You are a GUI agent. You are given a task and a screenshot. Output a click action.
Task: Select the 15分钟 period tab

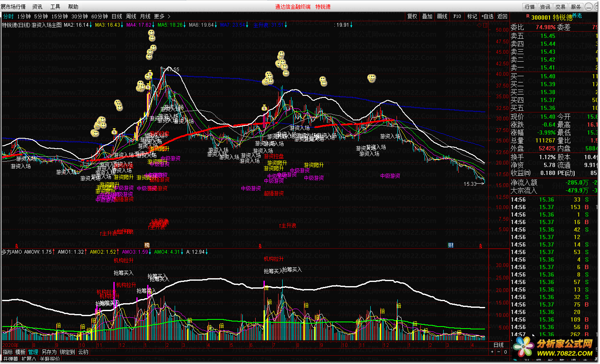[x=60, y=16]
